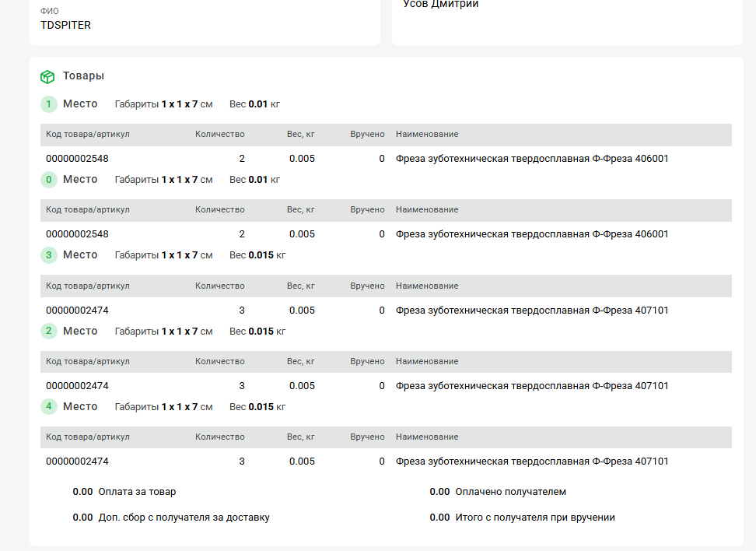Viewport: 756px width, 551px height.
Task: Select the place badge numbered 3
Action: pos(49,255)
